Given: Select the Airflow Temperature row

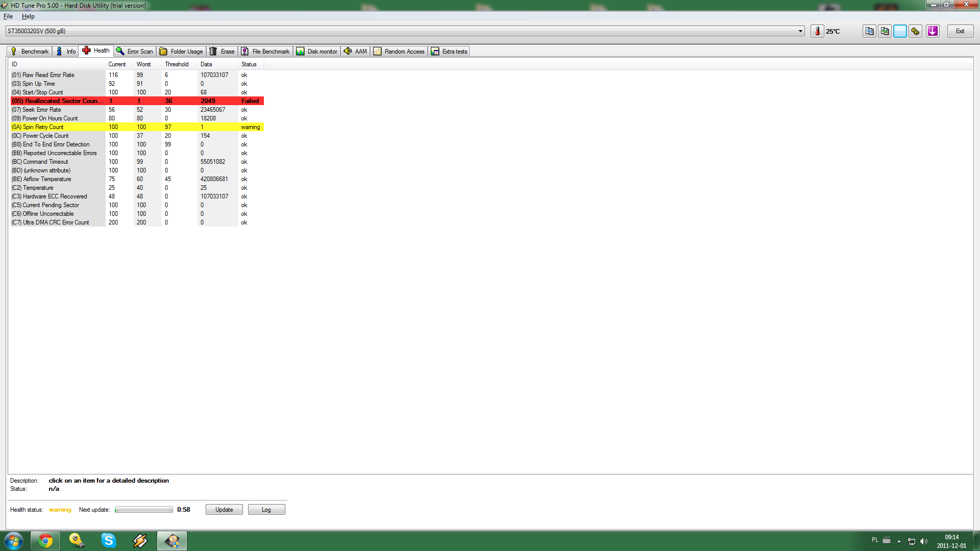Looking at the screenshot, I should tap(137, 179).
